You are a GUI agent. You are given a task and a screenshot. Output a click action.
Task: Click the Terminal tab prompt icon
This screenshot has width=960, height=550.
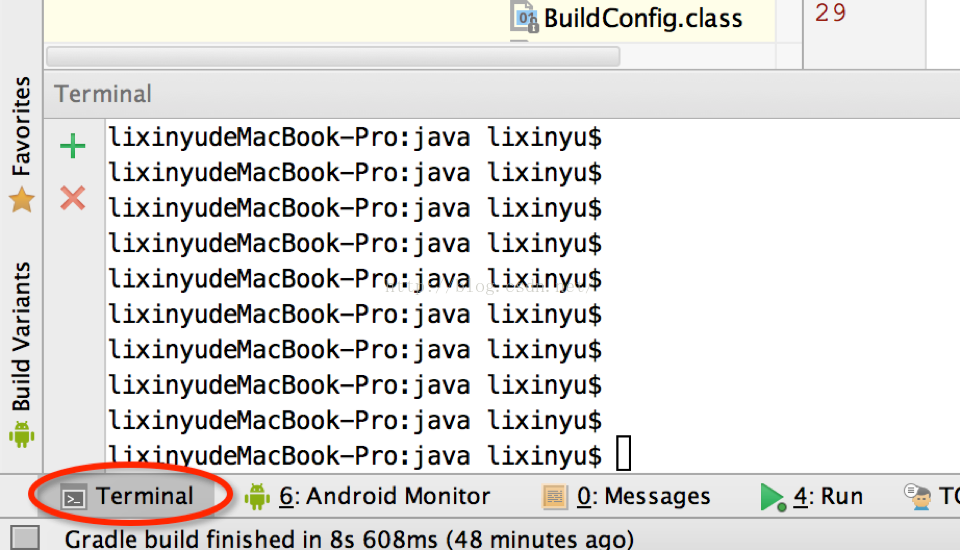point(74,498)
